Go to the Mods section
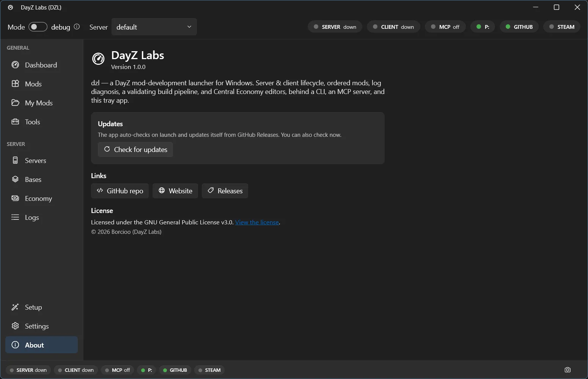This screenshot has width=588, height=379. coord(42,84)
